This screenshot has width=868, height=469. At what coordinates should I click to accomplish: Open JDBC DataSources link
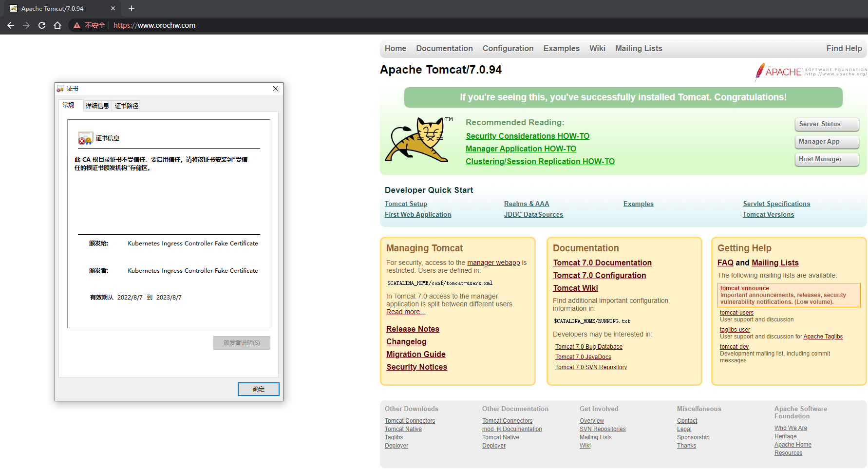[533, 214]
